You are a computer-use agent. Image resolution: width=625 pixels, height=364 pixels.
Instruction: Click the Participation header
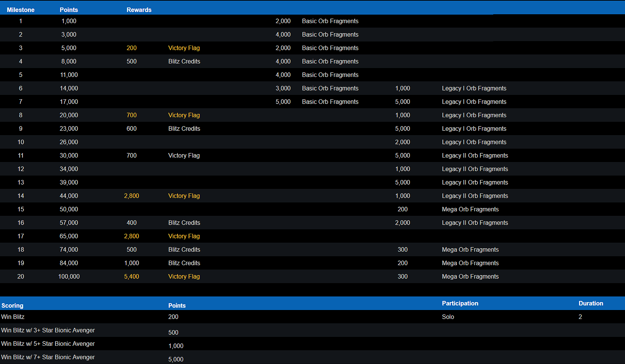coord(460,303)
